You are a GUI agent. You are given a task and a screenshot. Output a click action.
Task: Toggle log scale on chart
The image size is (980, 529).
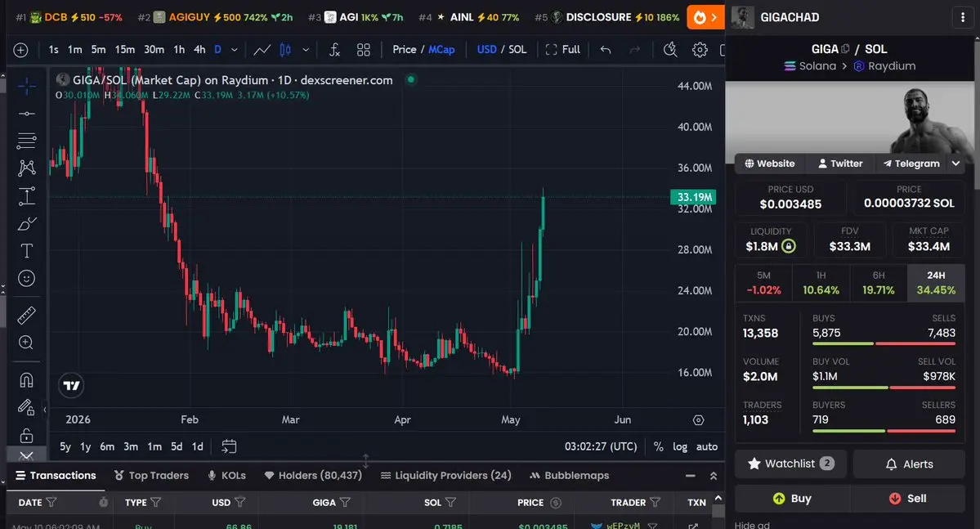tap(680, 446)
